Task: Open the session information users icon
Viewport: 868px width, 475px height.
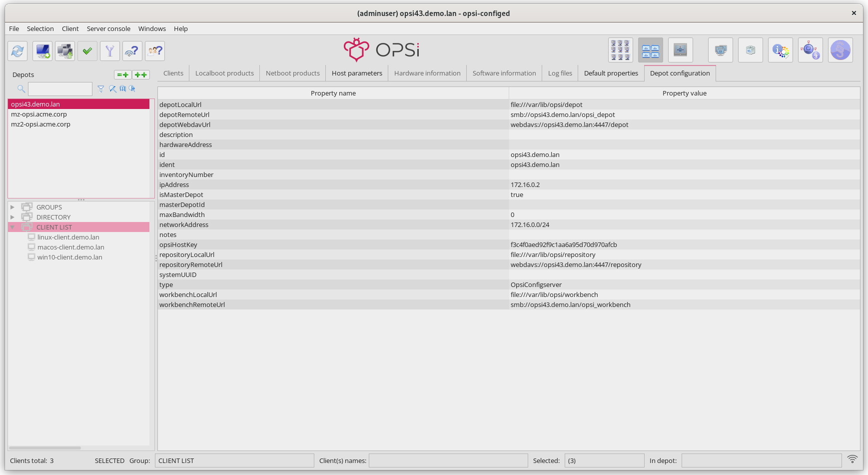Action: click(155, 51)
